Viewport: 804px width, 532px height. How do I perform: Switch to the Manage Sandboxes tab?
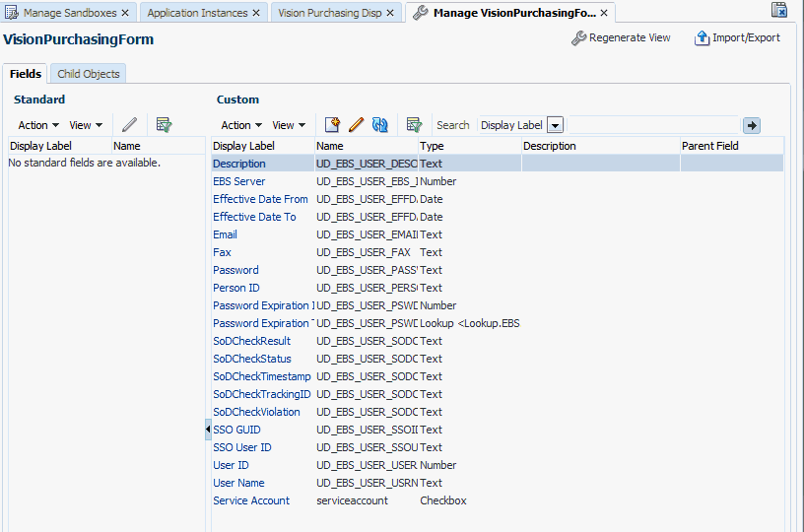pos(70,13)
